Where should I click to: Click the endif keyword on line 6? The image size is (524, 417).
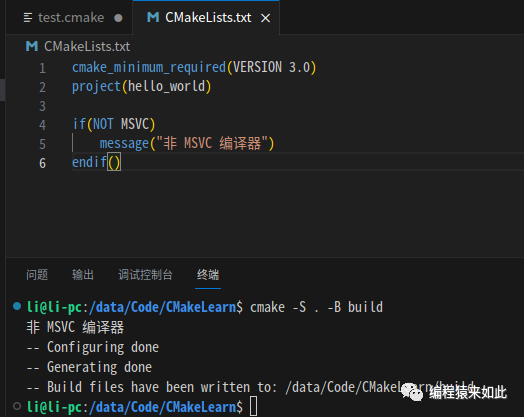tap(89, 162)
